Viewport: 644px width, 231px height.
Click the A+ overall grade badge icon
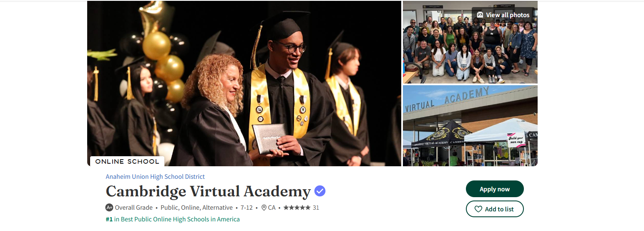pyautogui.click(x=109, y=207)
